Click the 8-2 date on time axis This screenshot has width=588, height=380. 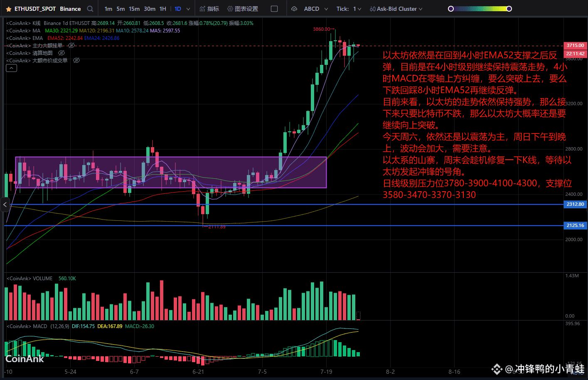coord(390,372)
